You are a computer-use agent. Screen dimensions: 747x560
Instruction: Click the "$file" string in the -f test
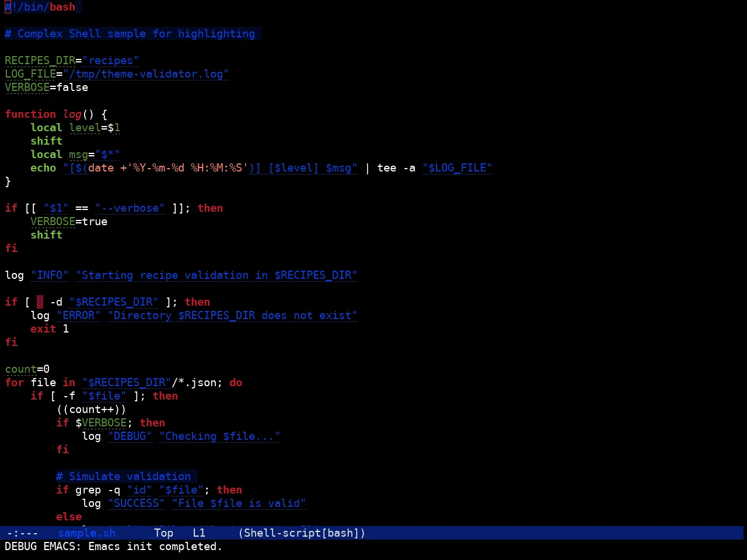[x=104, y=396]
